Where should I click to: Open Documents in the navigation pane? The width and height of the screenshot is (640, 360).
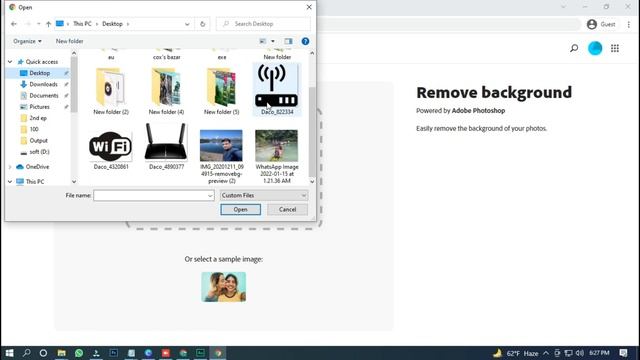pyautogui.click(x=44, y=96)
